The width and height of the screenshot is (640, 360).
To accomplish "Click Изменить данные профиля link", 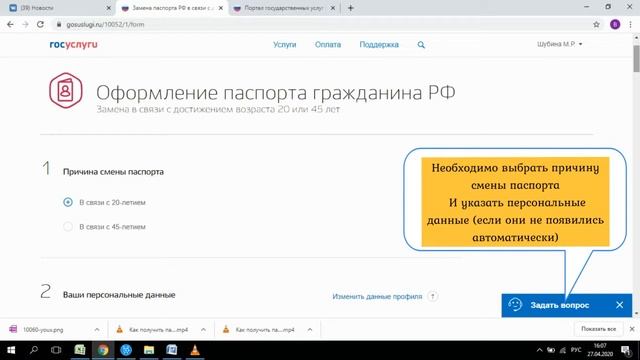I will click(377, 296).
